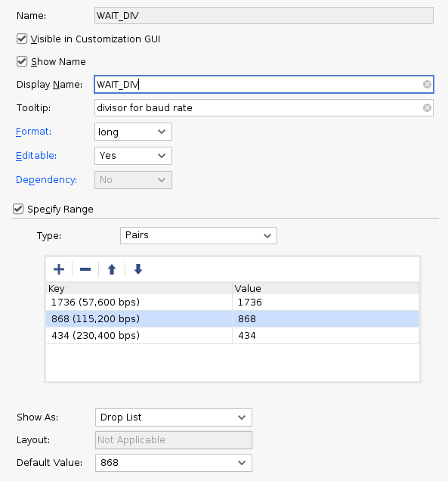Move selected pair down with arrow icon
The width and height of the screenshot is (448, 481).
pos(138,269)
